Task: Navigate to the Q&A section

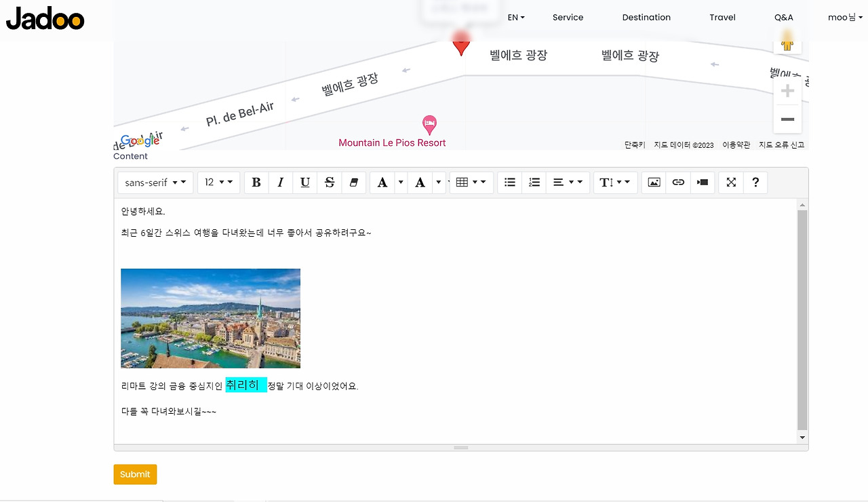Action: click(x=783, y=18)
